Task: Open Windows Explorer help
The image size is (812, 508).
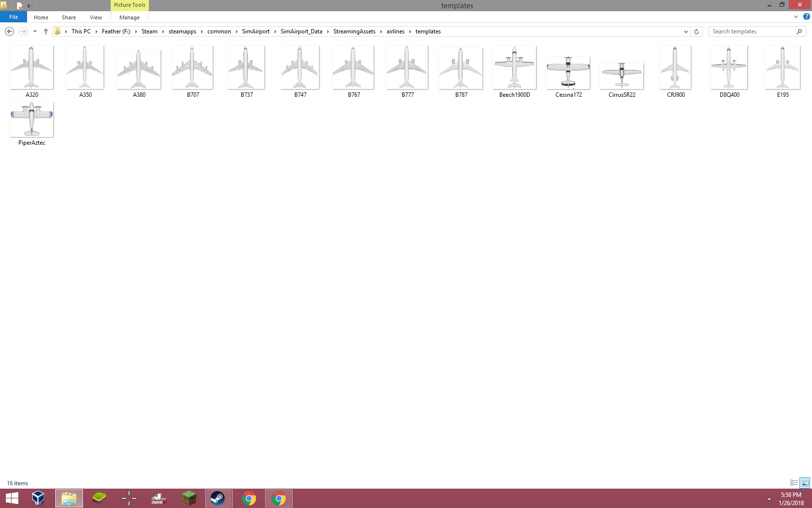Action: click(x=806, y=17)
